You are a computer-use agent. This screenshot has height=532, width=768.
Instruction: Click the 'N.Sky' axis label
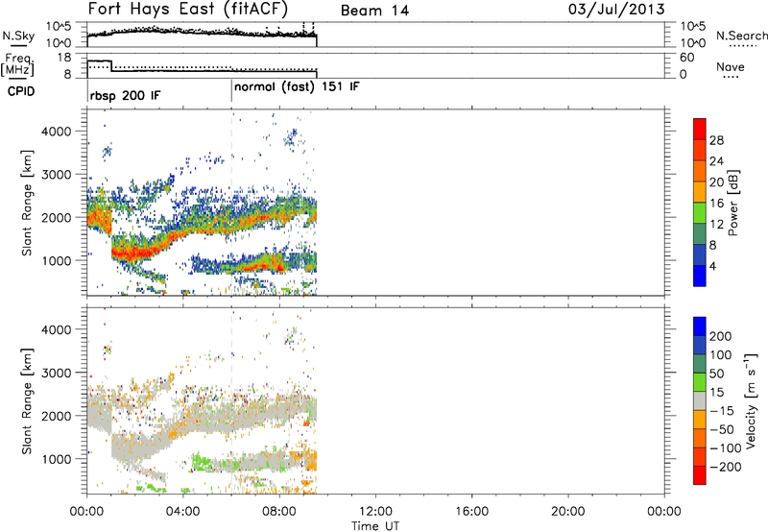[18, 36]
